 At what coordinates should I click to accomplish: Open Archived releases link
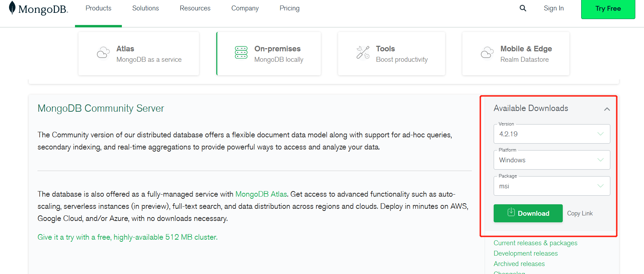[x=519, y=264]
